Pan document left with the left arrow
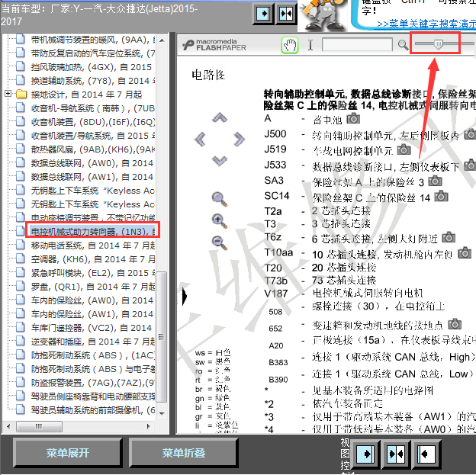 pyautogui.click(x=200, y=140)
